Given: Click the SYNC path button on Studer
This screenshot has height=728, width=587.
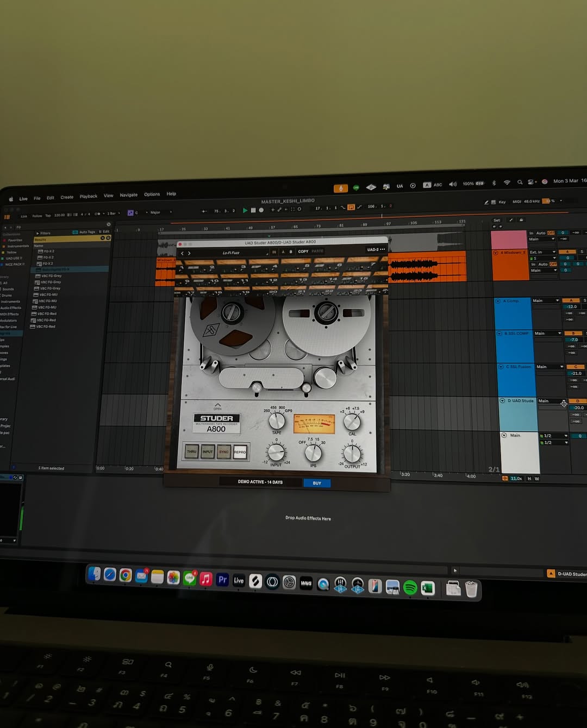Looking at the screenshot, I should (x=224, y=451).
